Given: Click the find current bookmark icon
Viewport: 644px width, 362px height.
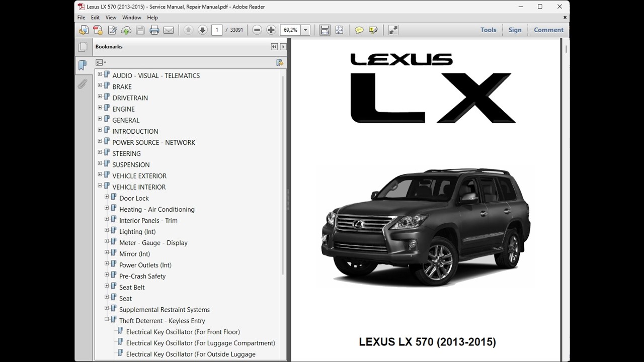Looking at the screenshot, I should point(280,63).
